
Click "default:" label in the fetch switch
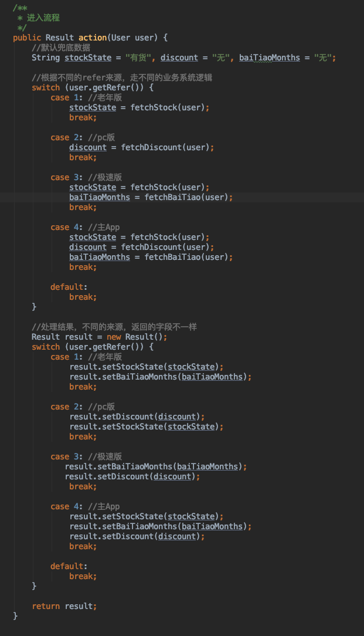[69, 287]
